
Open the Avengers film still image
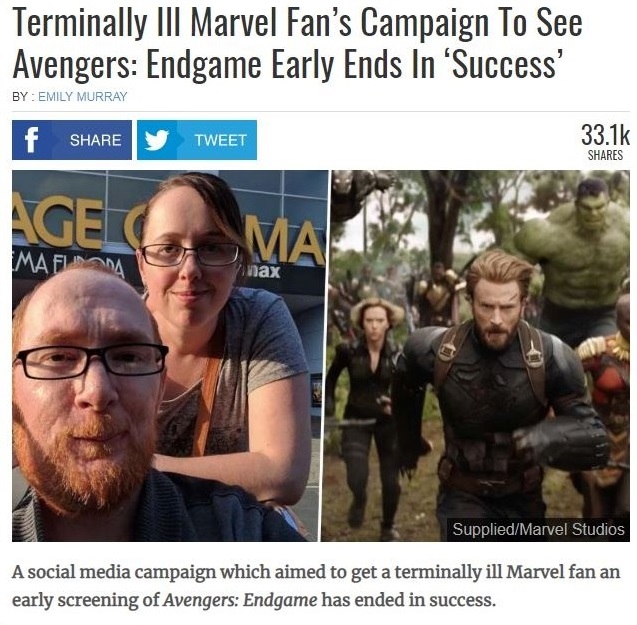coord(476,356)
